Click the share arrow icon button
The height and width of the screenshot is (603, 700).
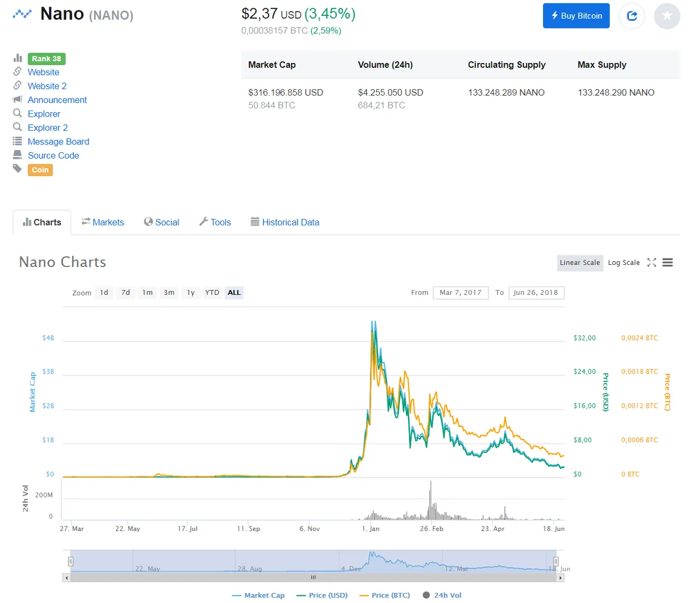pyautogui.click(x=632, y=16)
